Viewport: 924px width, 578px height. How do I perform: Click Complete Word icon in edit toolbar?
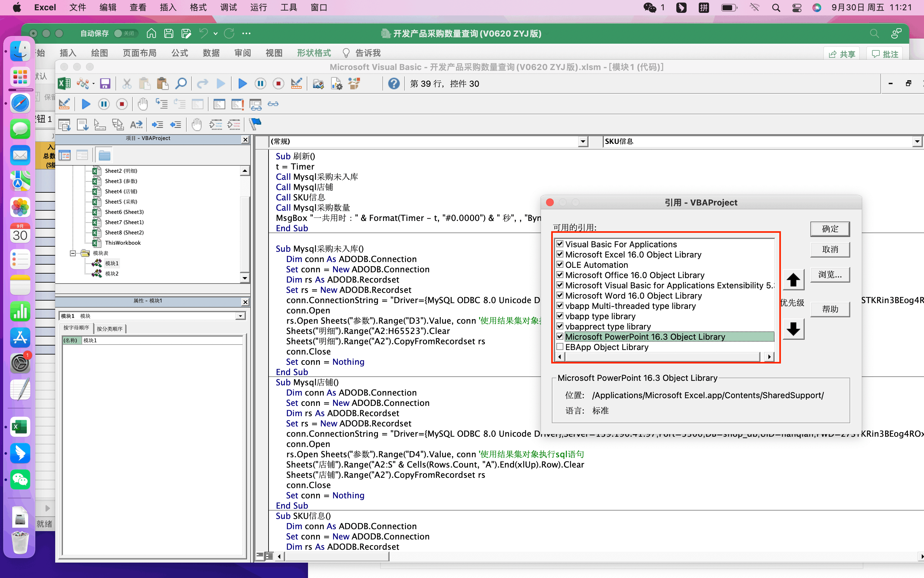(x=136, y=124)
